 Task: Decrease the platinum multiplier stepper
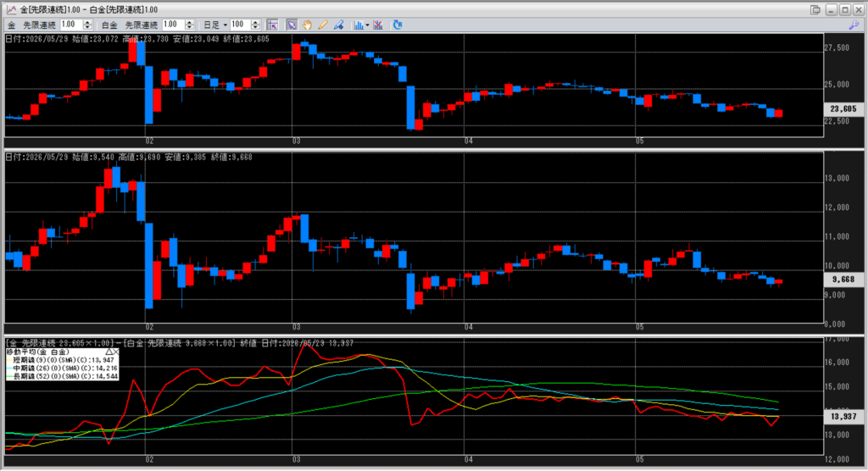click(189, 28)
